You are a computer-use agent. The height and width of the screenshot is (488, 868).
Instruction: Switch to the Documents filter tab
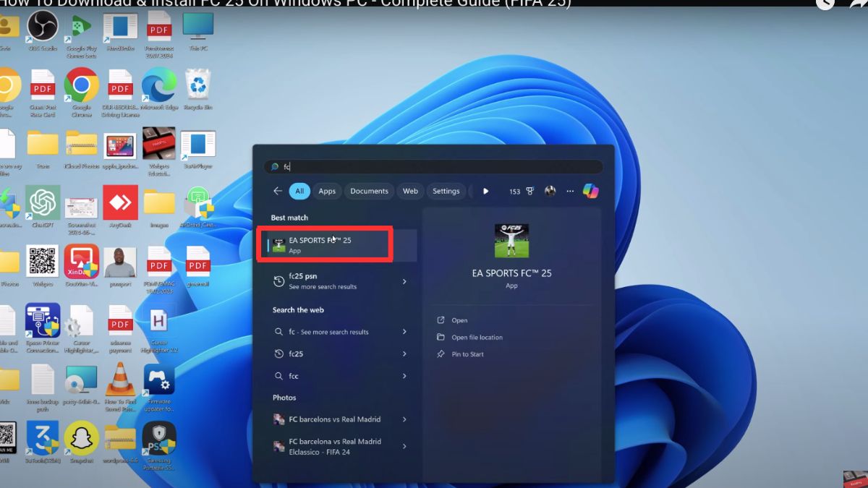point(369,191)
